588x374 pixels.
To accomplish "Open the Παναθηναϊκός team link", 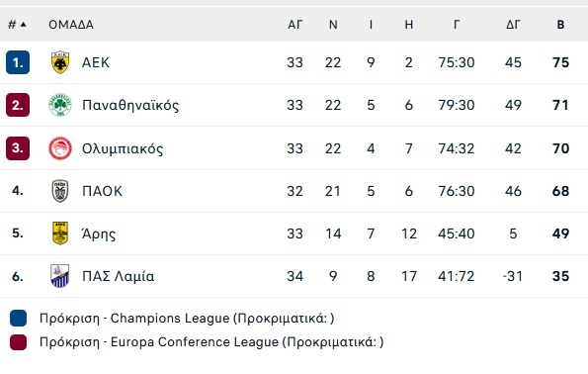I will pos(130,105).
